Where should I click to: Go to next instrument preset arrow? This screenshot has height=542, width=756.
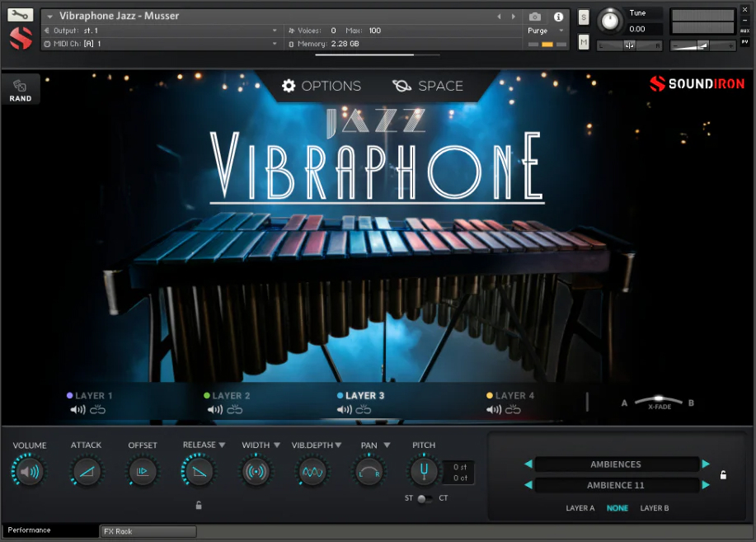(x=514, y=16)
